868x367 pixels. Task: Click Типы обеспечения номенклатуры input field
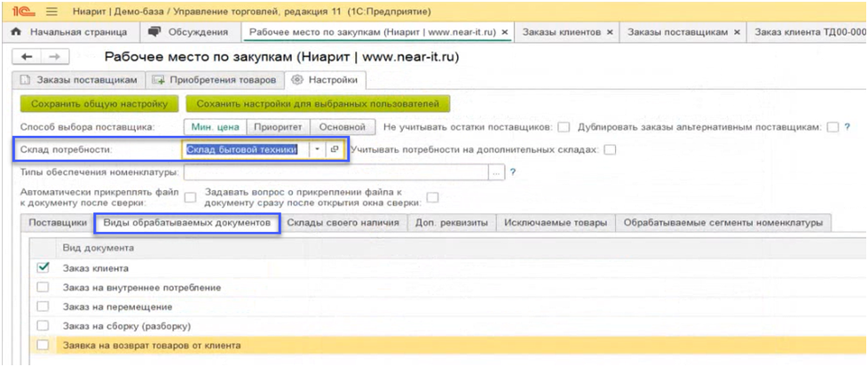[335, 172]
